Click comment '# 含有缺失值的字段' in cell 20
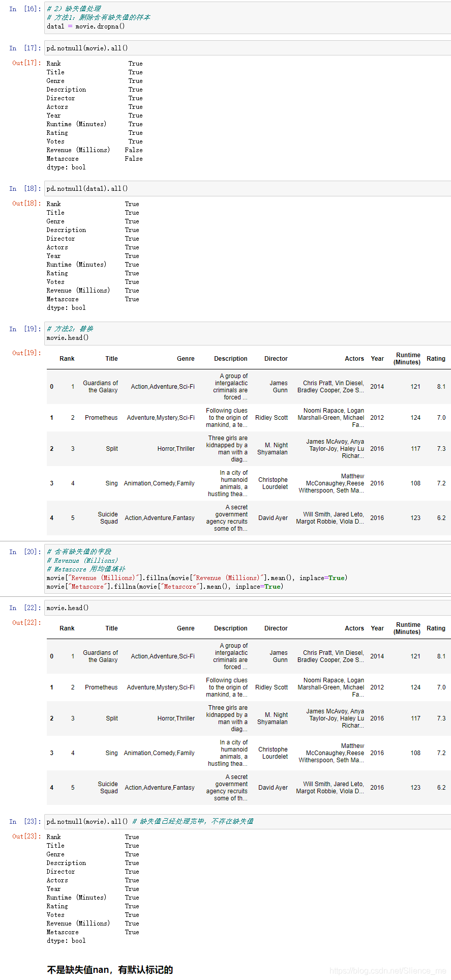 point(79,552)
